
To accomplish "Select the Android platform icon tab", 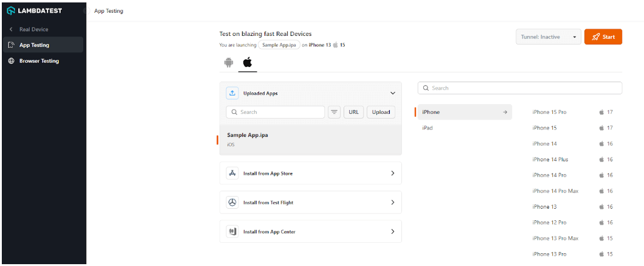I will 229,62.
